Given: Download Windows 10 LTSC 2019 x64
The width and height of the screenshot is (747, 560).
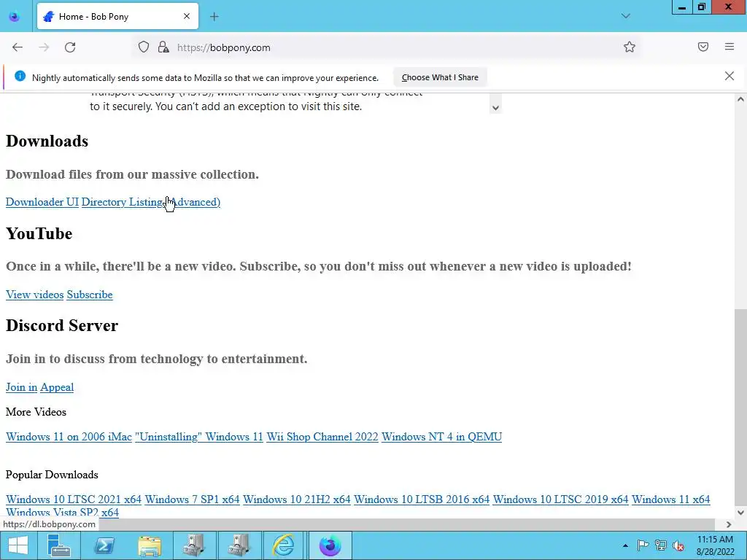Looking at the screenshot, I should (561, 499).
